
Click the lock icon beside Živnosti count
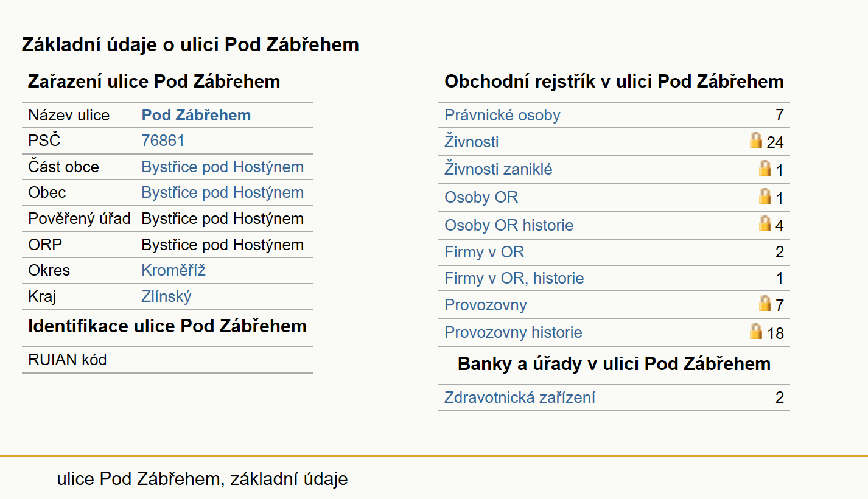(x=755, y=141)
